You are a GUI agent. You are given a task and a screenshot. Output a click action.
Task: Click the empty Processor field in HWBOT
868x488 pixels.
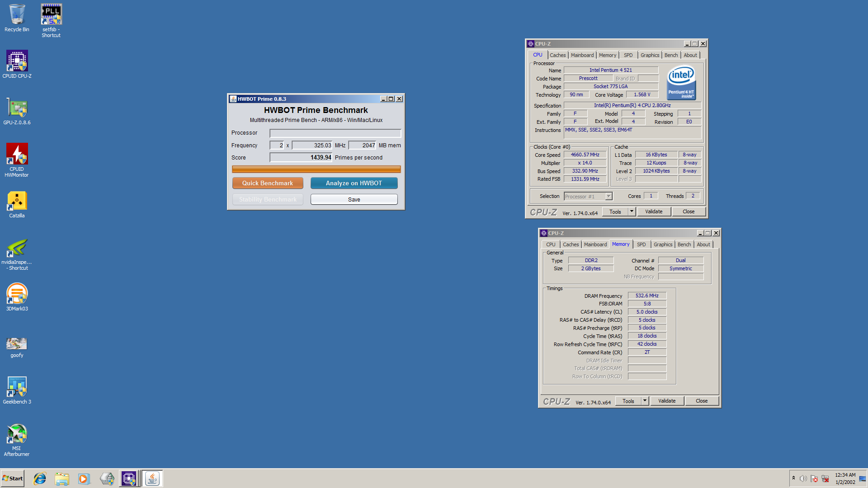tap(335, 133)
